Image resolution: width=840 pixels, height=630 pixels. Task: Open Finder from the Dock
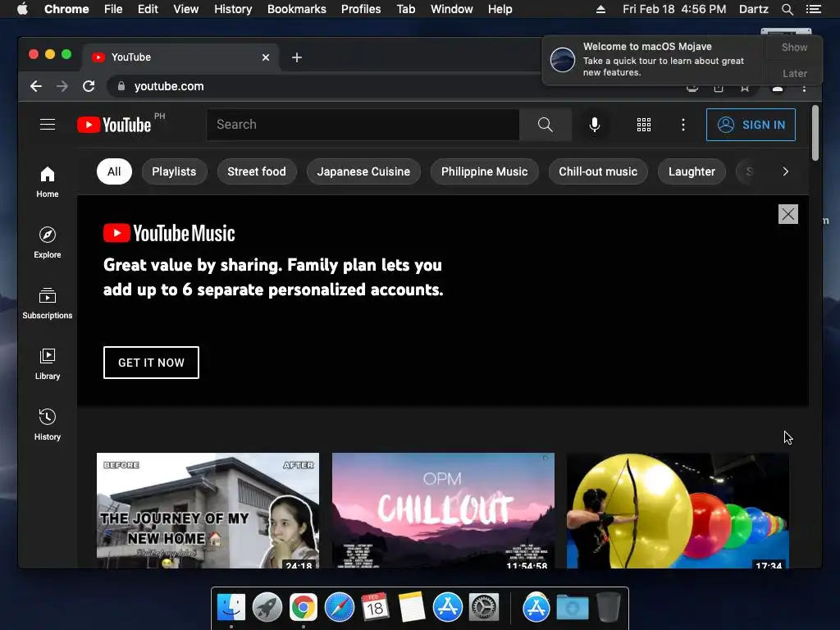click(231, 608)
